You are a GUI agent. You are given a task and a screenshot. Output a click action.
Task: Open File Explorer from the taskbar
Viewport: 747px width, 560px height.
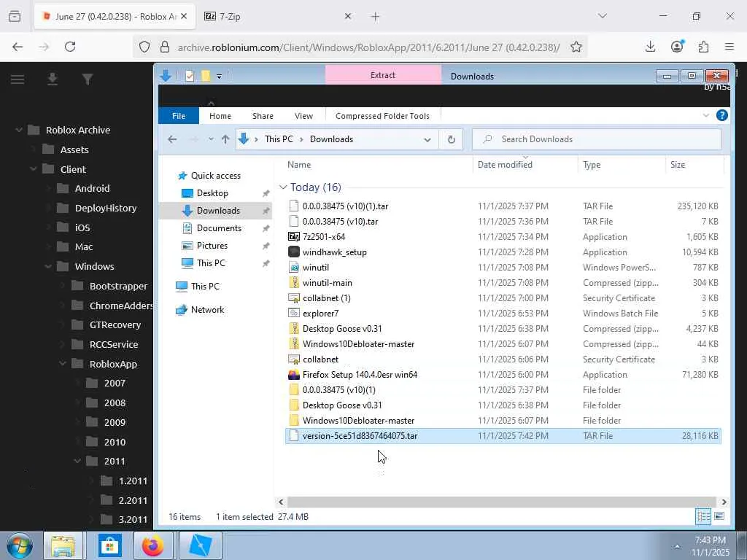(x=63, y=545)
